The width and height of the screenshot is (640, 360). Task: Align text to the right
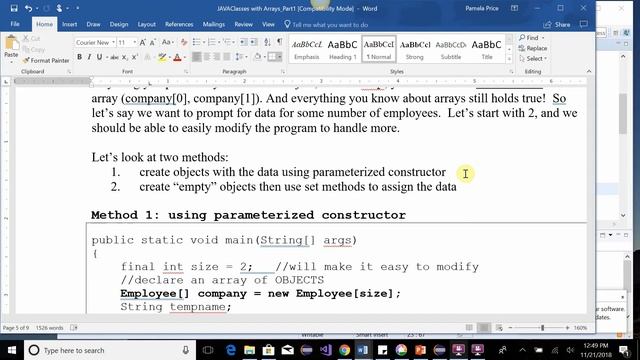click(217, 57)
